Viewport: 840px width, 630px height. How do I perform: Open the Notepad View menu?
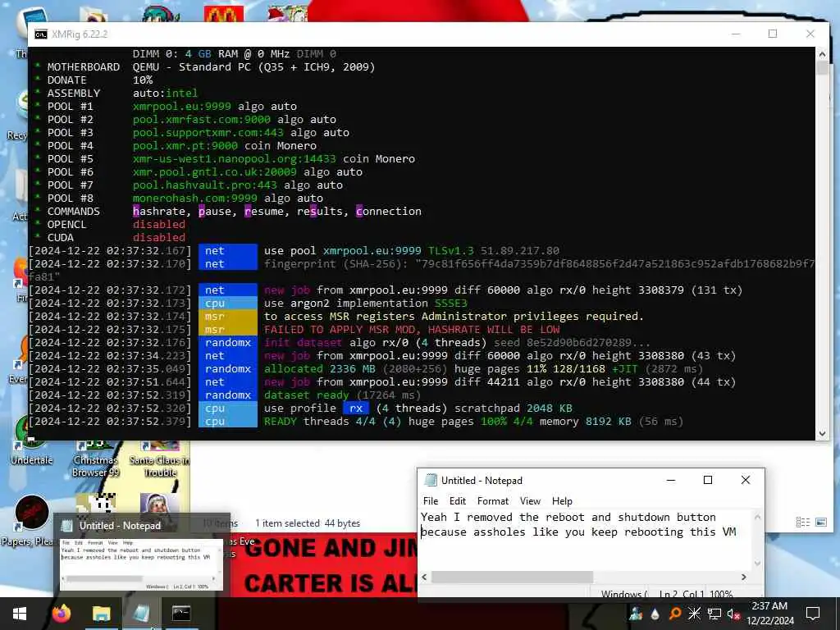pos(530,501)
